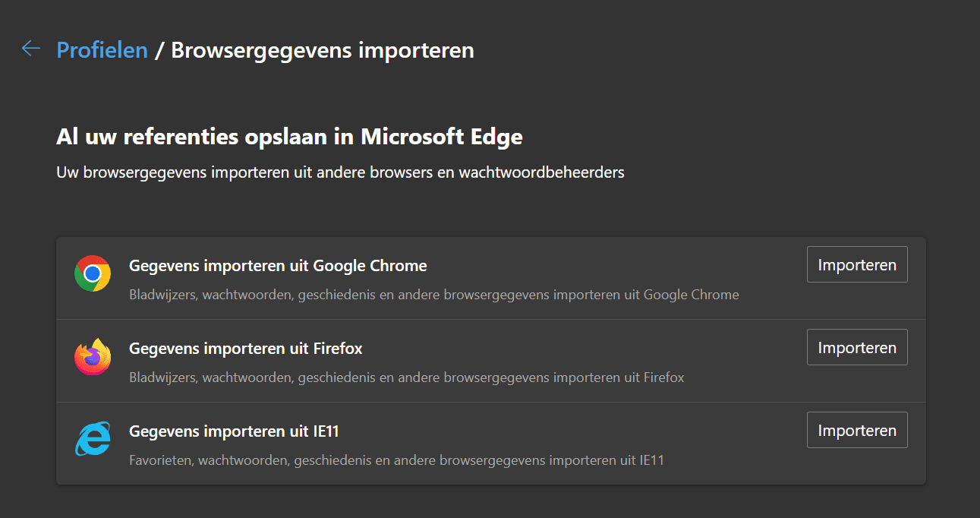Import data from Google Chrome button

(x=857, y=265)
